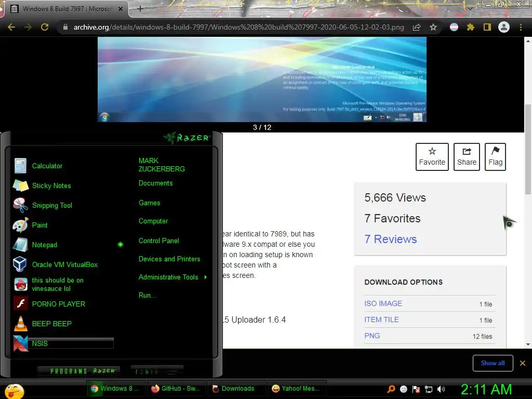Share this page from the address bar
The image size is (532, 399).
(x=417, y=27)
